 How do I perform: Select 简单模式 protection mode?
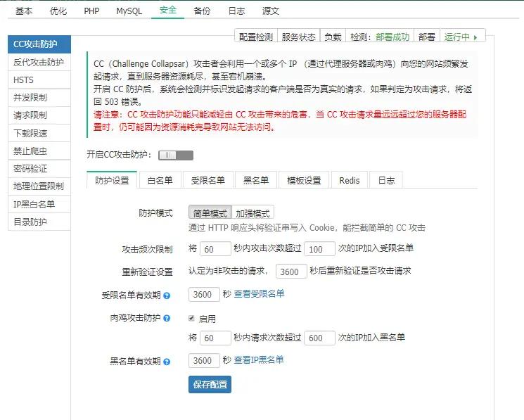210,213
